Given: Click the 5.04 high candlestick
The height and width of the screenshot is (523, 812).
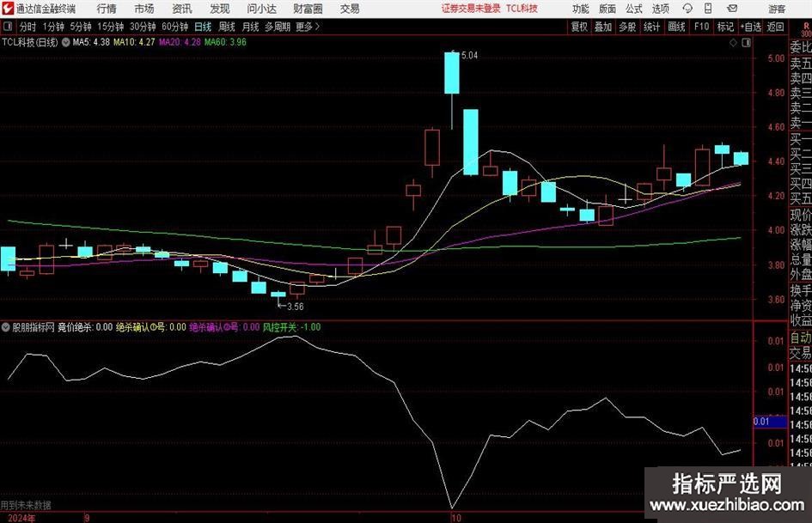Looking at the screenshot, I should pos(452,73).
